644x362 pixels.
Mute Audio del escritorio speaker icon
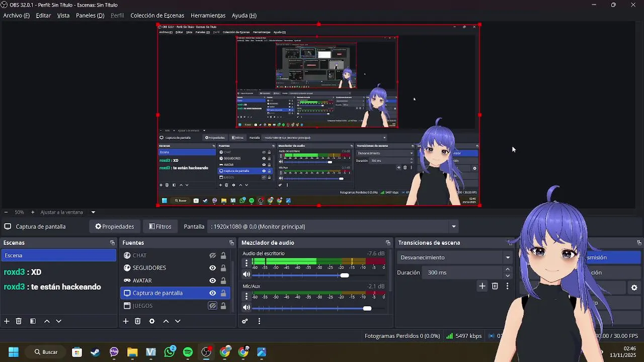(247, 275)
